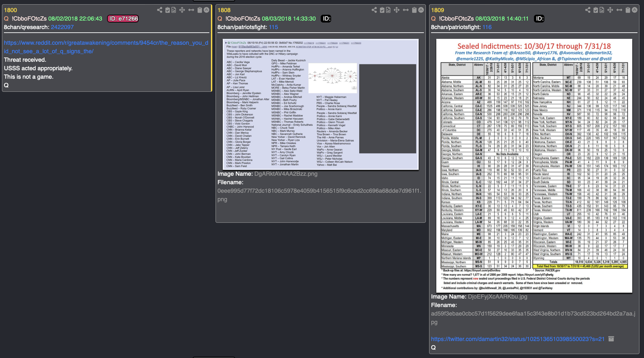
Task: Click the filename hash starting 0eee995d77f72
Action: (x=319, y=195)
